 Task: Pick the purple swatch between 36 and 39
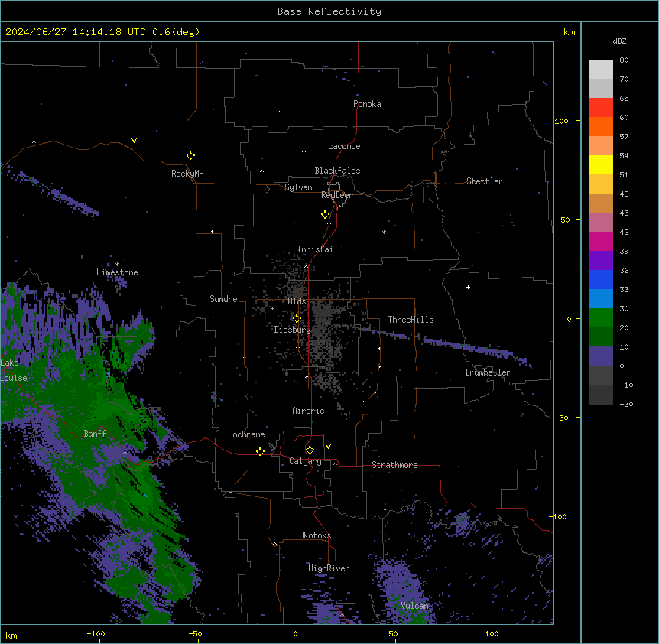click(x=601, y=261)
